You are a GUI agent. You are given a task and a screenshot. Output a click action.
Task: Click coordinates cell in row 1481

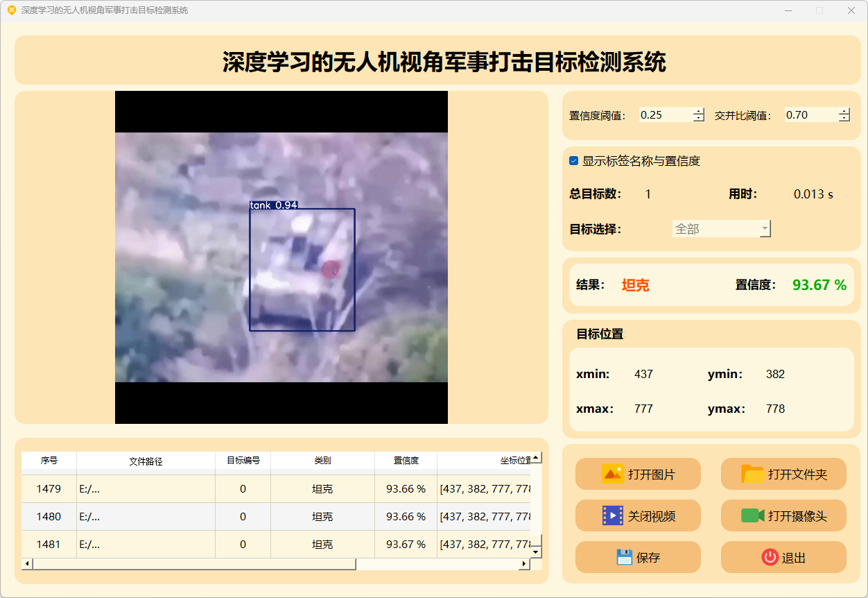coord(484,545)
